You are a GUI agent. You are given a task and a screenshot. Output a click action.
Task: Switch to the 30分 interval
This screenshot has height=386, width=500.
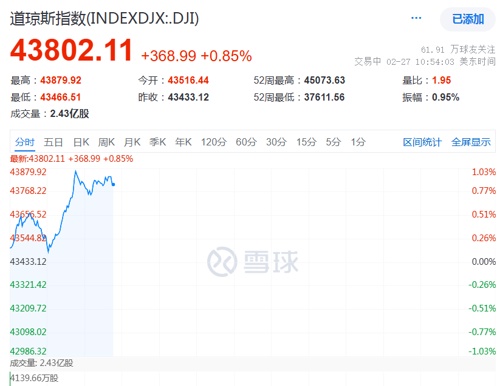[276, 142]
